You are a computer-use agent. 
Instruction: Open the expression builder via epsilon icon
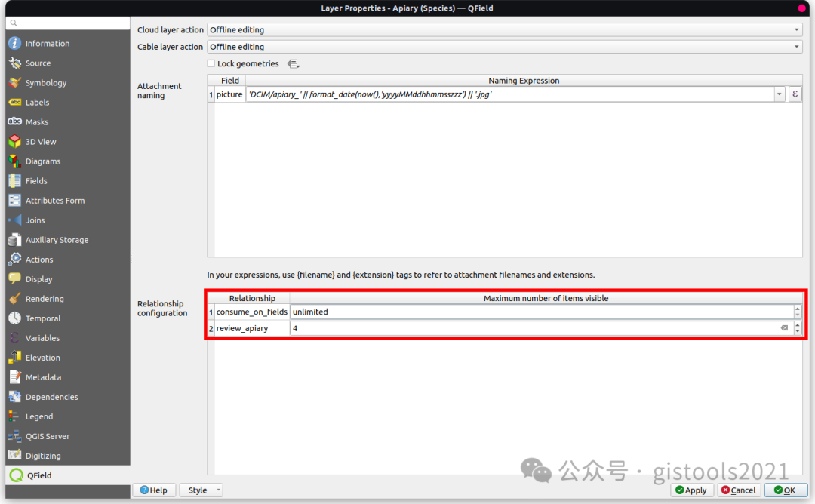[x=796, y=94]
